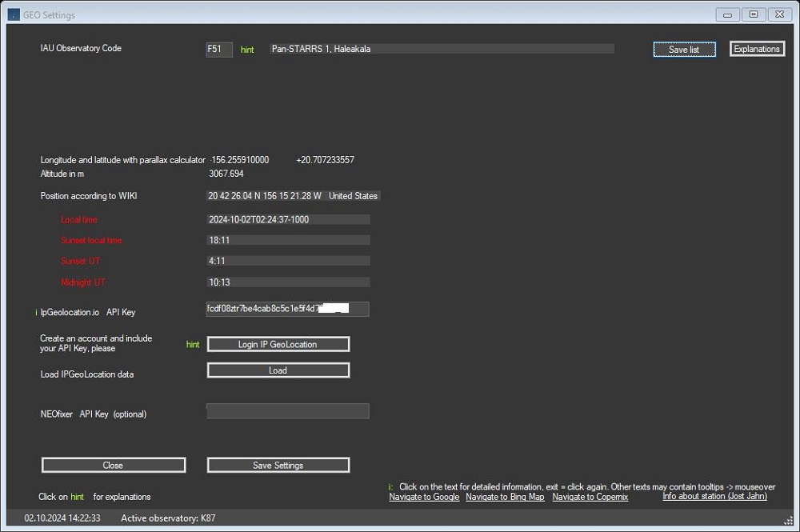
Task: Click the Login IP GeoLocation button
Action: click(278, 343)
